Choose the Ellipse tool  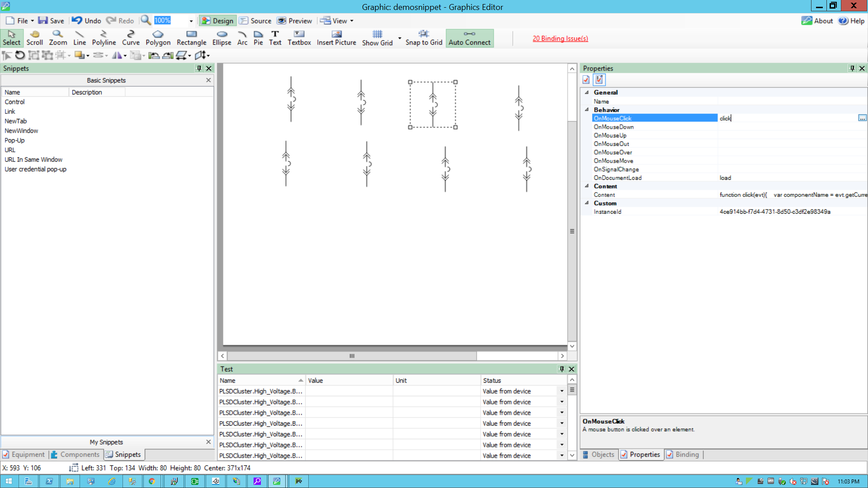(222, 38)
